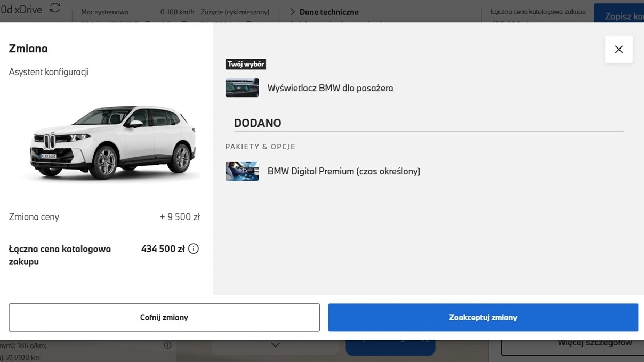The height and width of the screenshot is (362, 644).
Task: Click Cofnij zmiany button
Action: [x=164, y=317]
